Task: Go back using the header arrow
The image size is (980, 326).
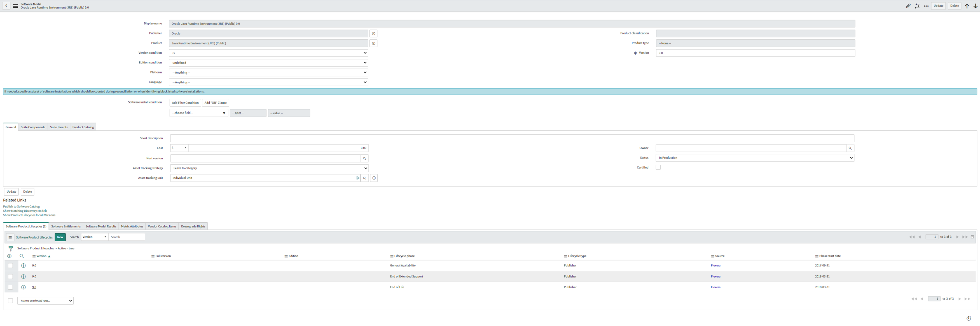Action: (6, 6)
